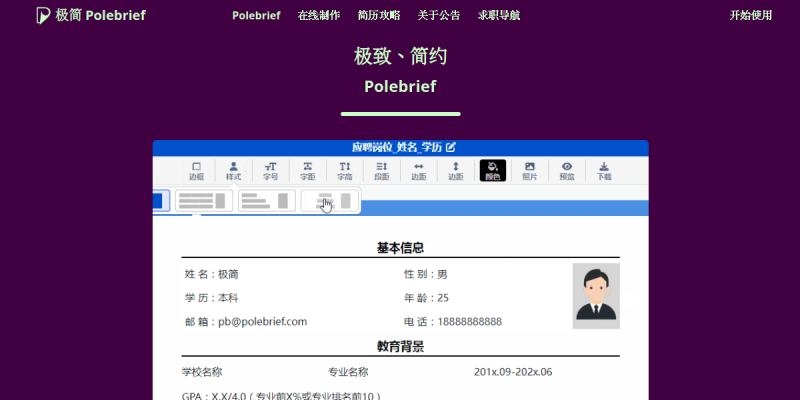Viewport: 800px width, 400px height.
Task: Click the text 性 别：男
Action: click(426, 274)
